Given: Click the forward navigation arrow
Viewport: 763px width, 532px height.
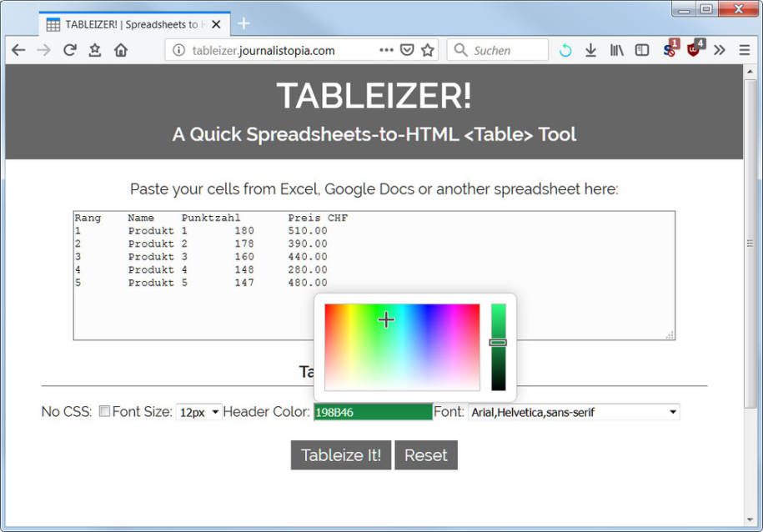Looking at the screenshot, I should pos(44,50).
